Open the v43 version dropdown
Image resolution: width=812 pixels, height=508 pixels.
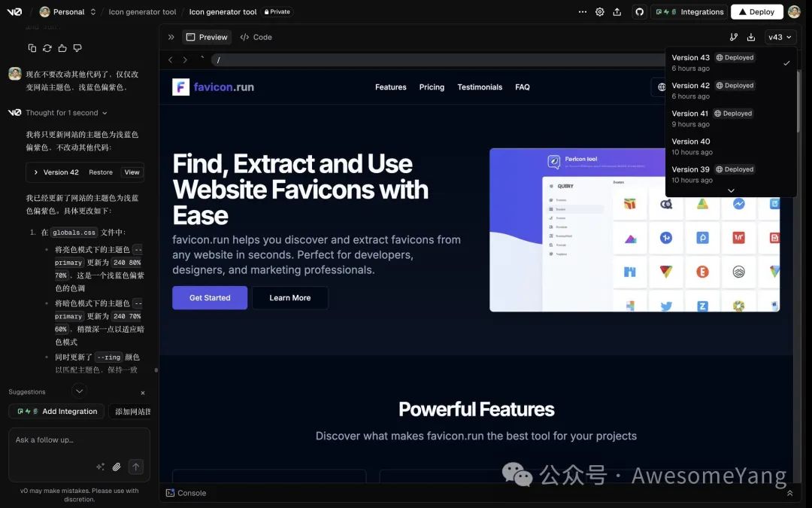tap(780, 38)
